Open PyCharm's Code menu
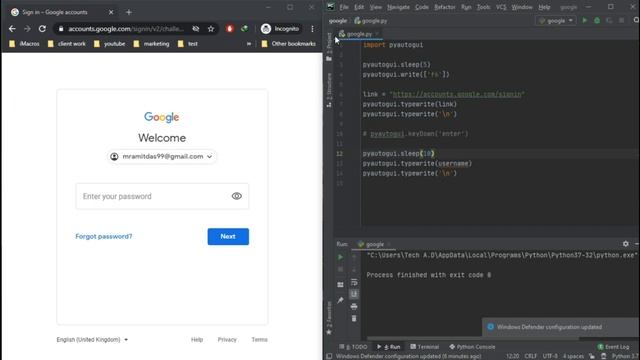Image resolution: width=640 pixels, height=360 pixels. pyautogui.click(x=422, y=7)
